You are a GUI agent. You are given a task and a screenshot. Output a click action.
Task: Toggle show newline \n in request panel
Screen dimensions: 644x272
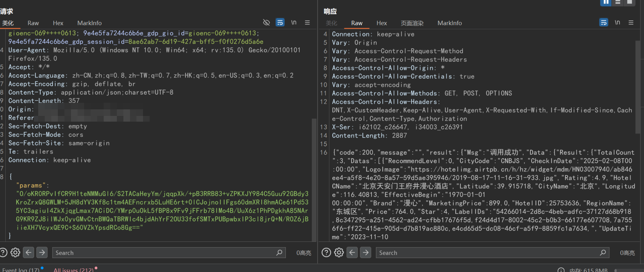pos(294,22)
